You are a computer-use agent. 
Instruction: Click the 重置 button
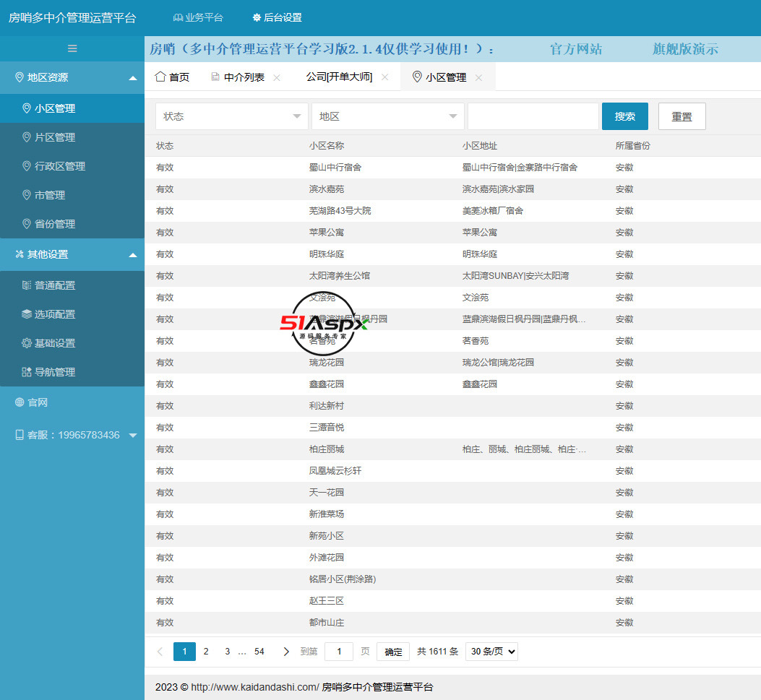[x=682, y=116]
